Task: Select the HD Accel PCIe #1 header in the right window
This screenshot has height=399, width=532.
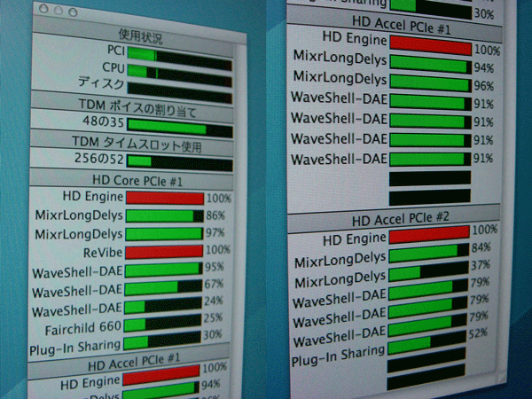Action: (402, 26)
